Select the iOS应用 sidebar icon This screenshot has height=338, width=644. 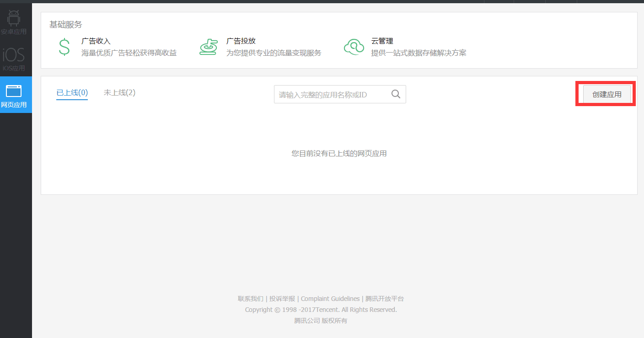point(14,56)
